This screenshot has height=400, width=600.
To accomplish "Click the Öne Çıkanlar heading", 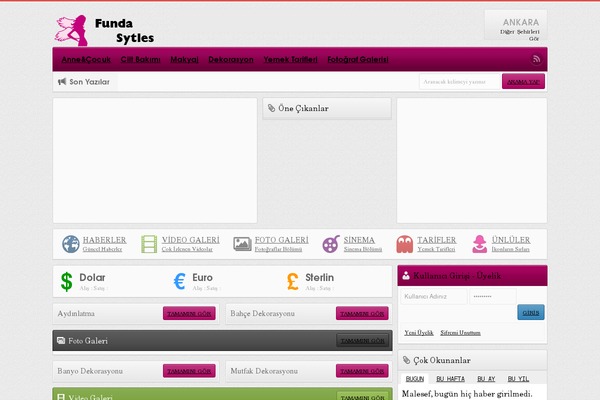I will click(x=303, y=108).
